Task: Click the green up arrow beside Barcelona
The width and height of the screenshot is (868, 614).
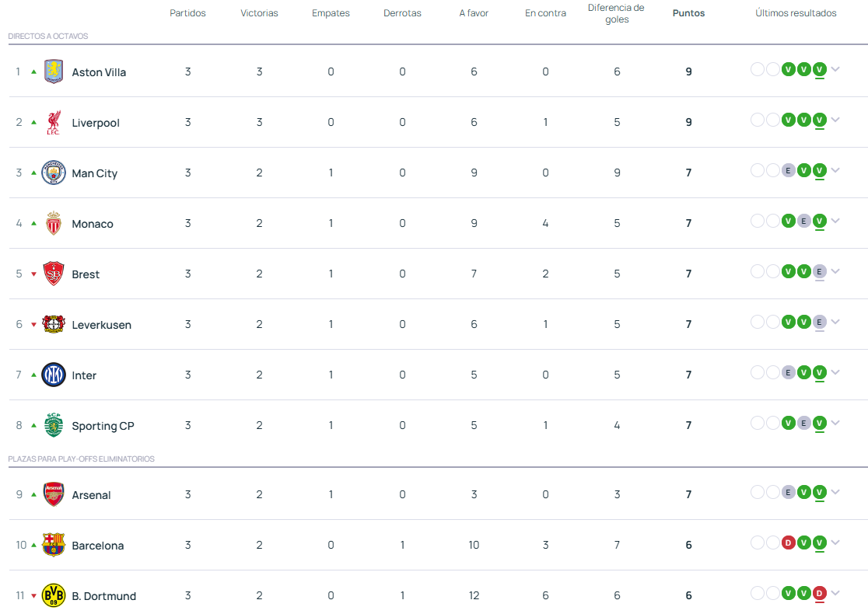Action: 33,545
